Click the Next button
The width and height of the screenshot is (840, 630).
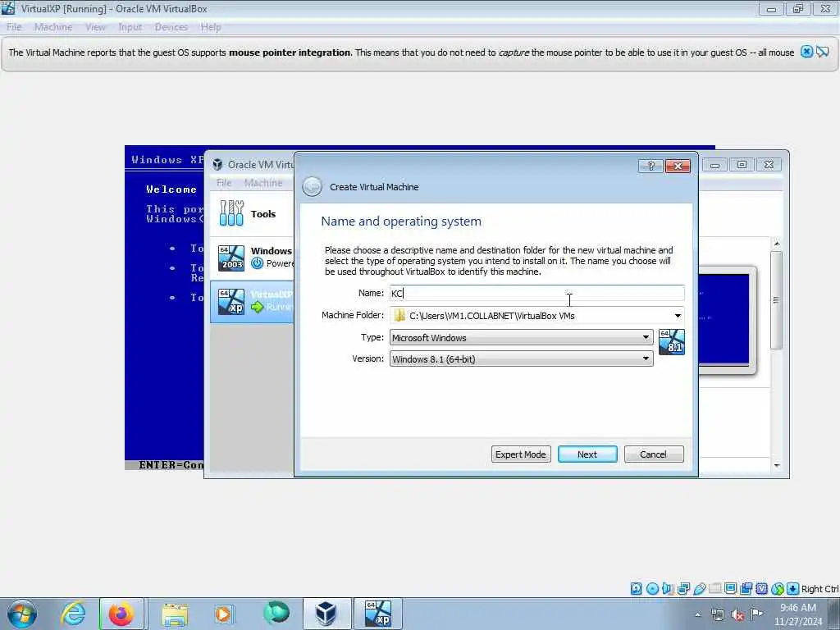[587, 454]
